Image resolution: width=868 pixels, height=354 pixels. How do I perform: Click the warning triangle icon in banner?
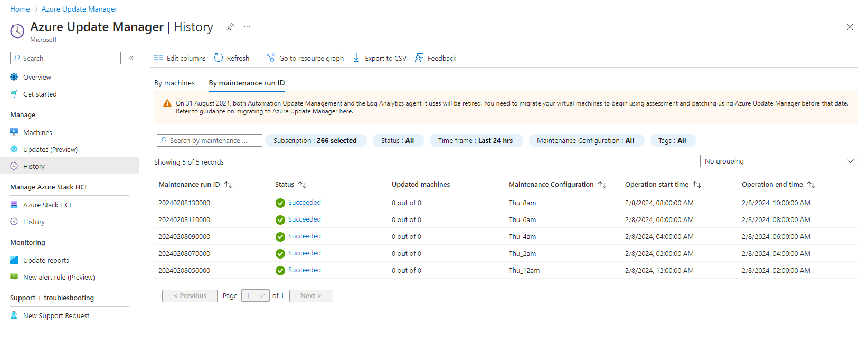[167, 103]
